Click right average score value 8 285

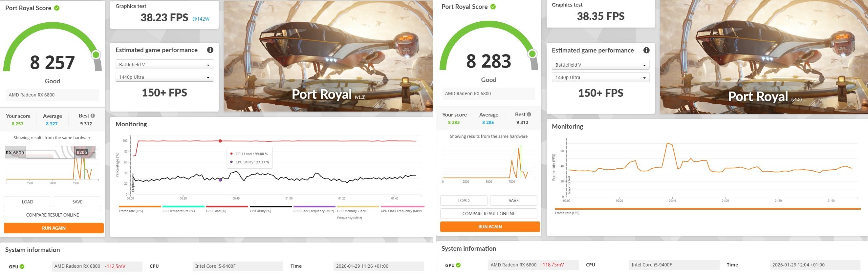(488, 122)
